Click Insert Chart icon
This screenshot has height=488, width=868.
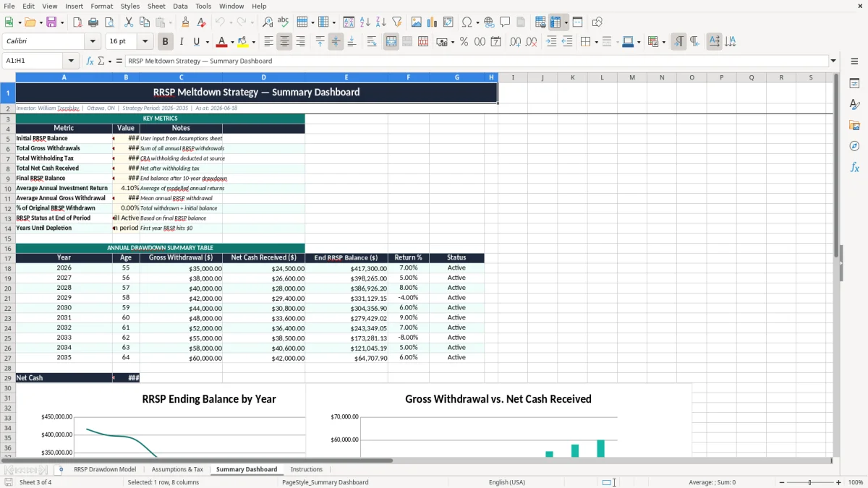pos(433,22)
